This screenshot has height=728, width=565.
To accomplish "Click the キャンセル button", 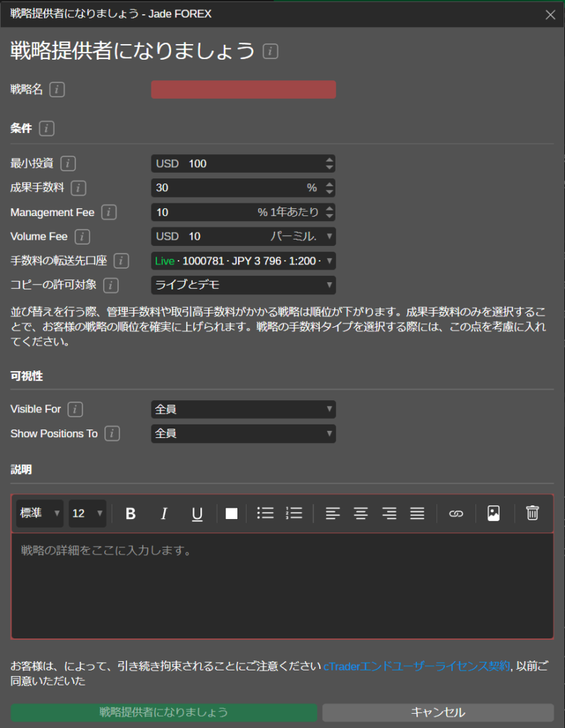I will [x=438, y=712].
